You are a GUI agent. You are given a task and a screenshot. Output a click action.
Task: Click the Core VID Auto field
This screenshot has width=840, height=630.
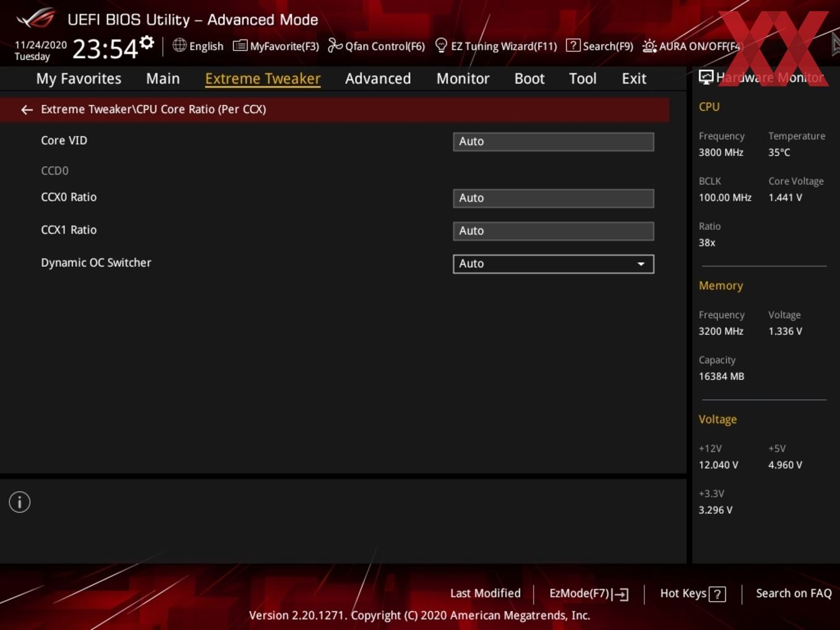(x=553, y=141)
